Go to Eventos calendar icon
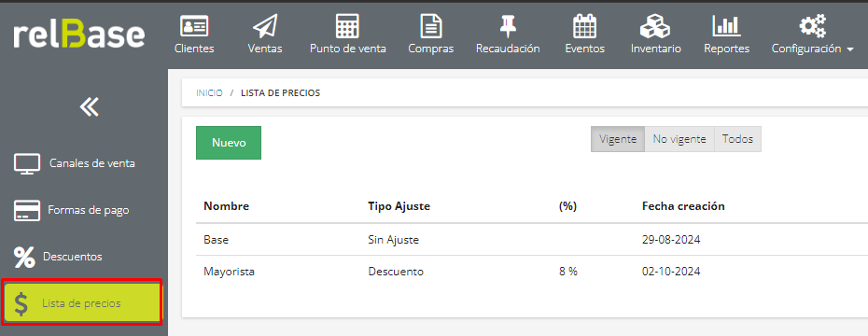 pyautogui.click(x=584, y=26)
